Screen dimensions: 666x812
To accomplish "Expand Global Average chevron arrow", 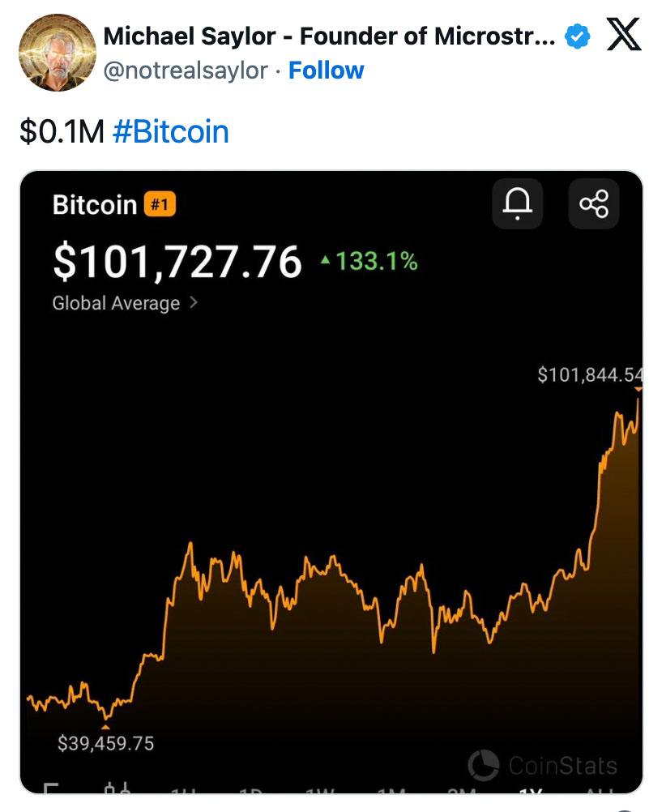I will click(193, 302).
